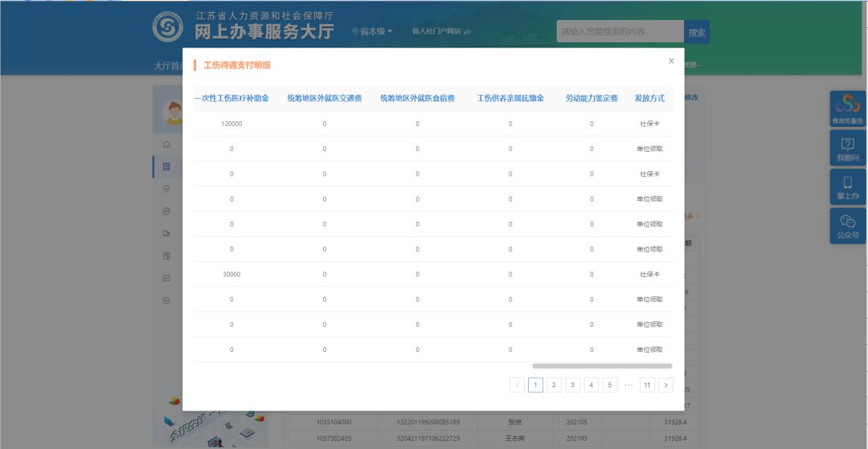Click the home icon in left sidebar
Image resolution: width=868 pixels, height=449 pixels.
166,145
